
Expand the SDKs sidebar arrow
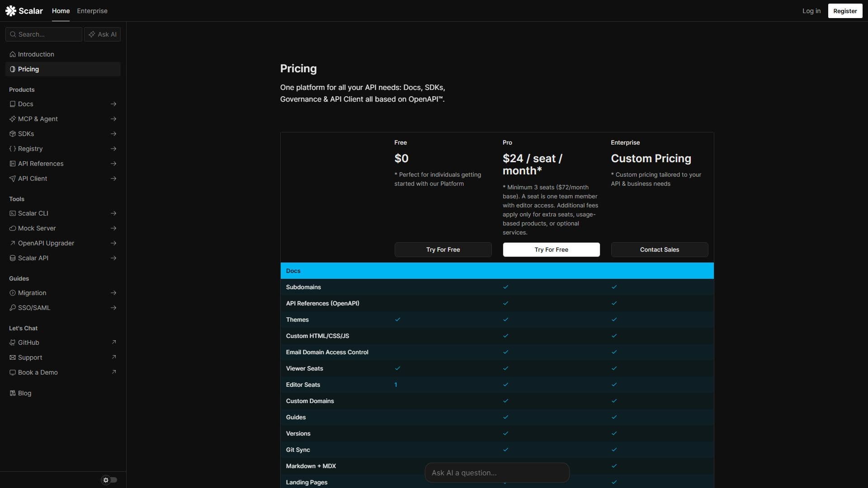[113, 134]
